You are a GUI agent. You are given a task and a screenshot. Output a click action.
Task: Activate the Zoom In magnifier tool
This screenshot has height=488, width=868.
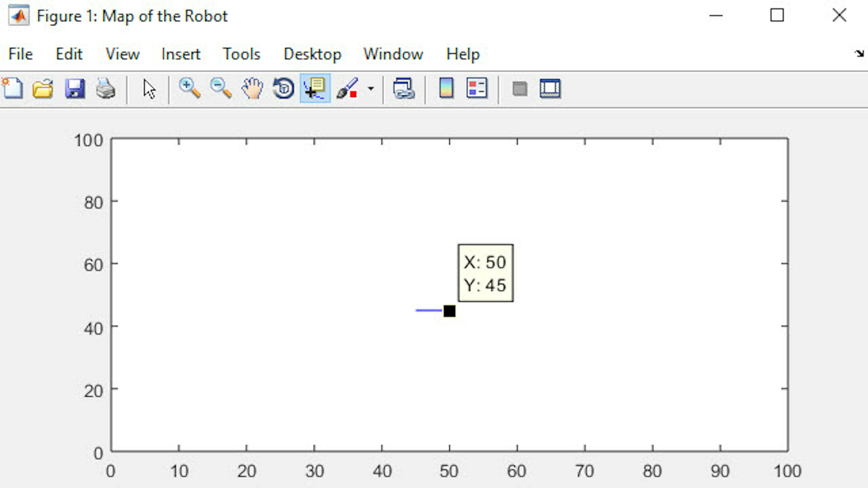[x=190, y=88]
